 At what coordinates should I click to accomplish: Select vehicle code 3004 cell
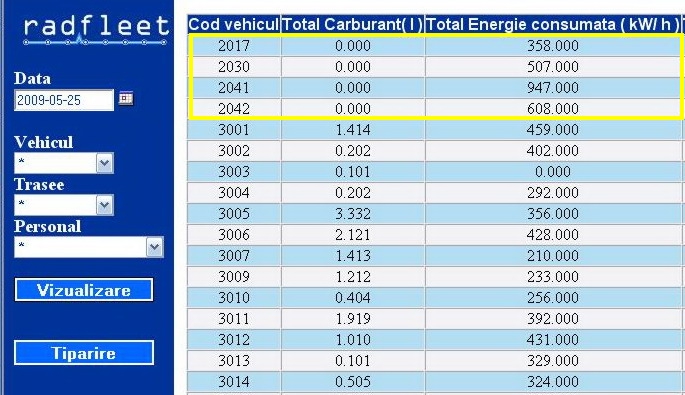click(x=234, y=192)
